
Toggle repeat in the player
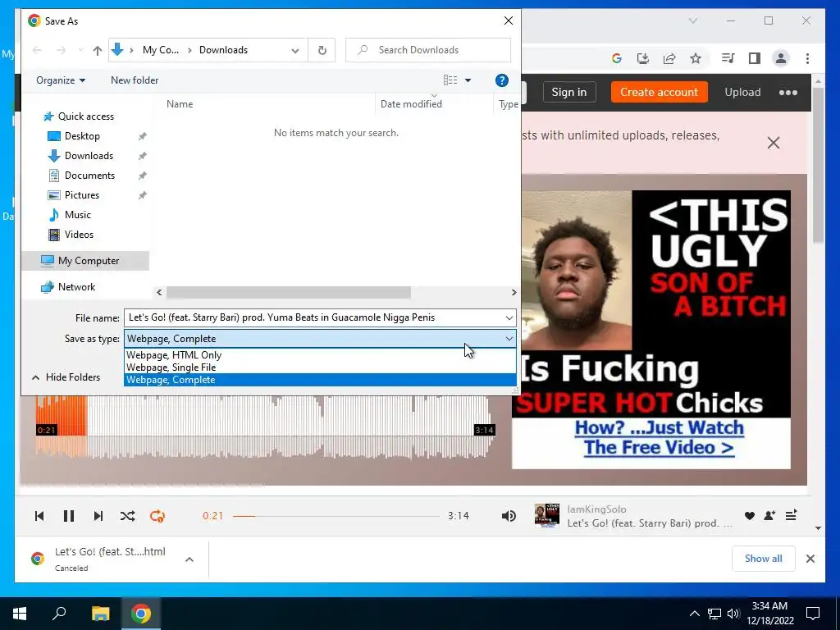157,516
